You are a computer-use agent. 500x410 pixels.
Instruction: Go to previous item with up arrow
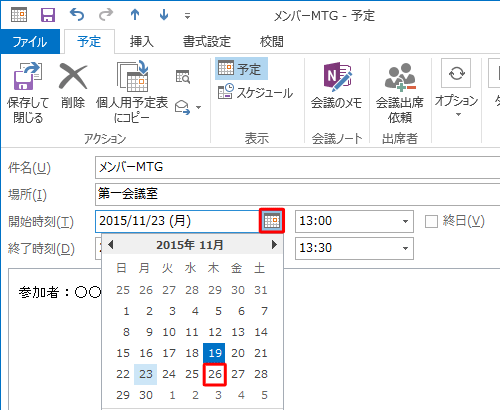tap(135, 15)
